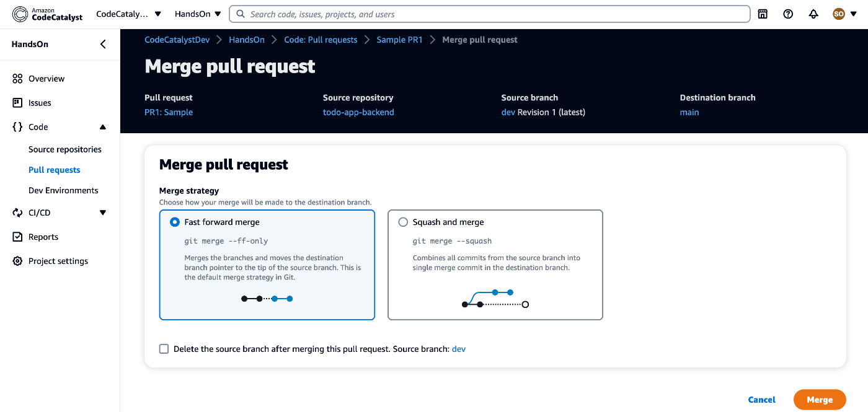Open Project settings in sidebar

(58, 261)
